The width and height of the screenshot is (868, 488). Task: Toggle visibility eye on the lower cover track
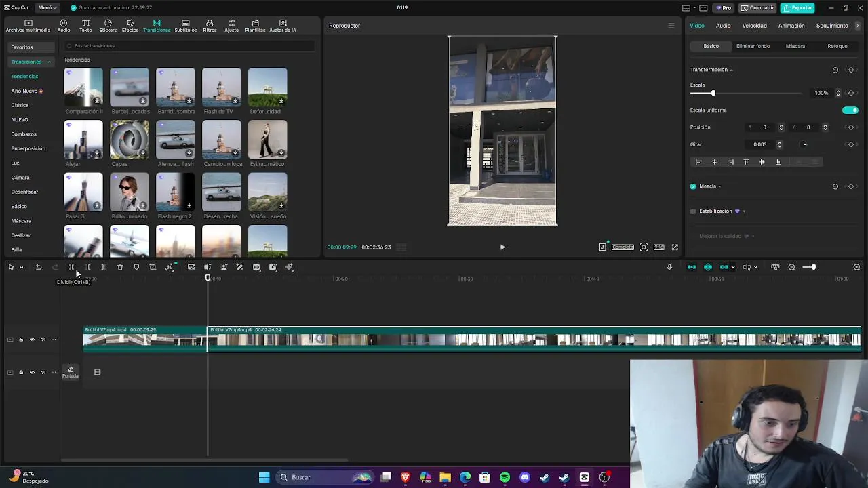pyautogui.click(x=32, y=372)
